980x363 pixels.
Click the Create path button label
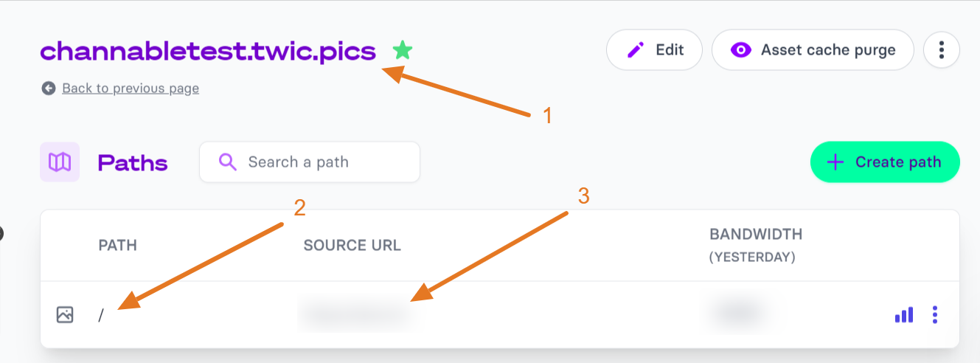point(898,162)
